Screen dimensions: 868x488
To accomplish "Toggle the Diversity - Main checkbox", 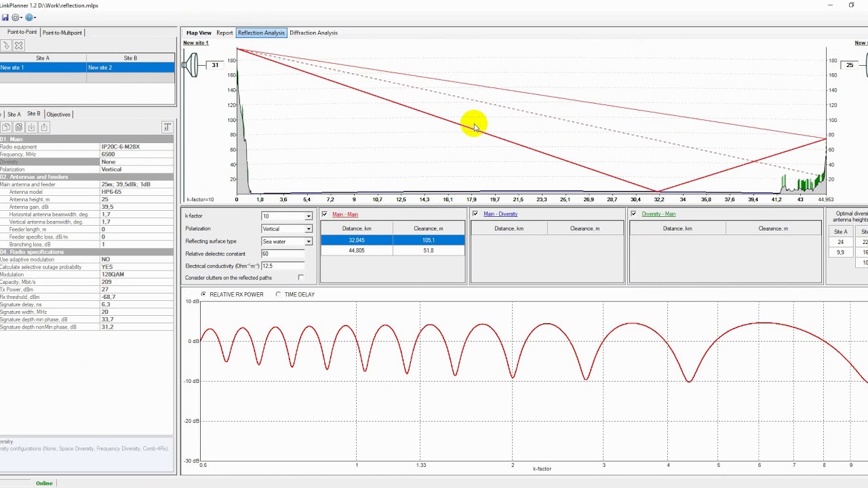I will [x=634, y=214].
